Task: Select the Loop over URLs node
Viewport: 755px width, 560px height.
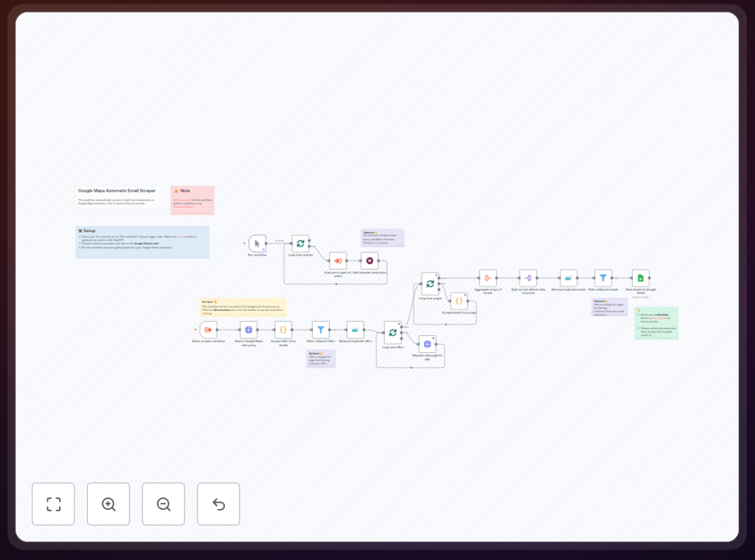Action: point(393,333)
